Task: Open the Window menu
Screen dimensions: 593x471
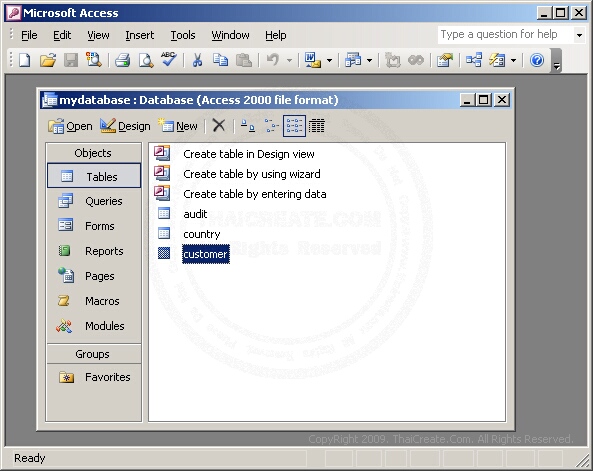Action: point(230,35)
